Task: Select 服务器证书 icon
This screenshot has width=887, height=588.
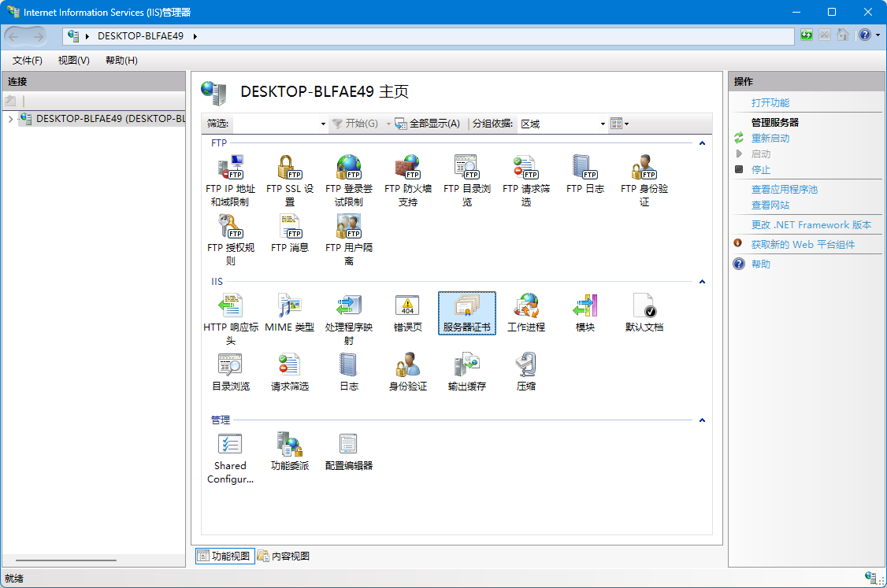Action: point(466,312)
